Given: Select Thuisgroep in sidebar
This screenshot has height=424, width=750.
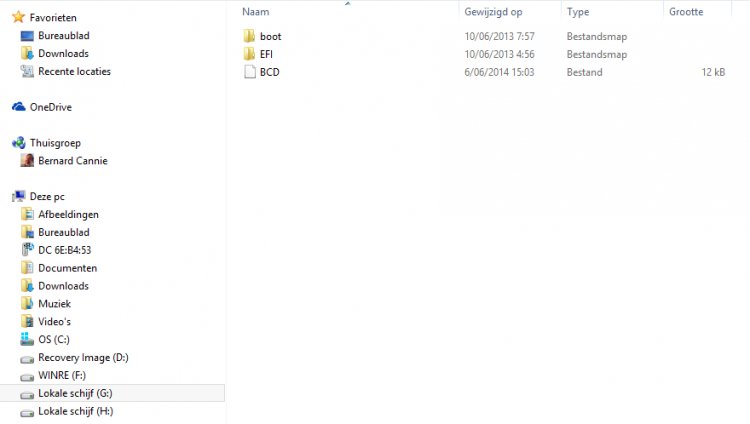Looking at the screenshot, I should click(x=55, y=143).
